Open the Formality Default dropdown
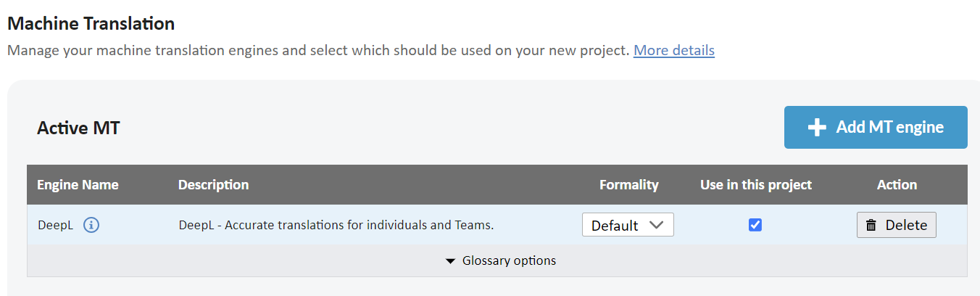Image resolution: width=980 pixels, height=296 pixels. [x=628, y=225]
